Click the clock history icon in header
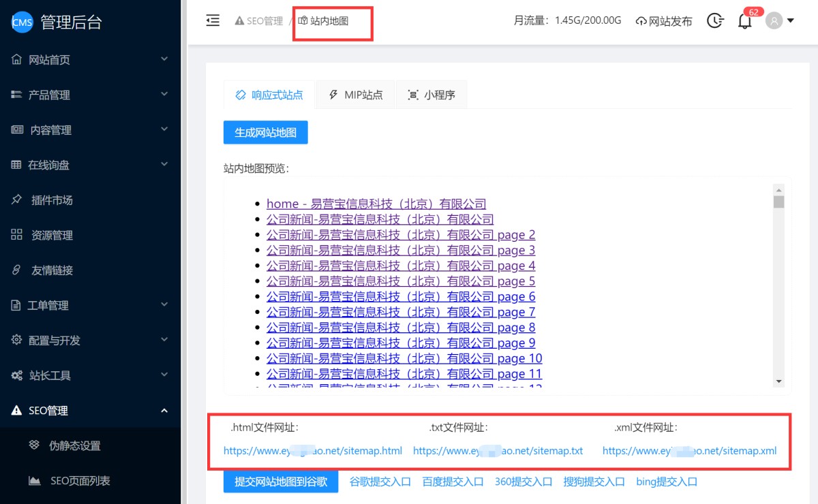The width and height of the screenshot is (818, 504). tap(714, 20)
